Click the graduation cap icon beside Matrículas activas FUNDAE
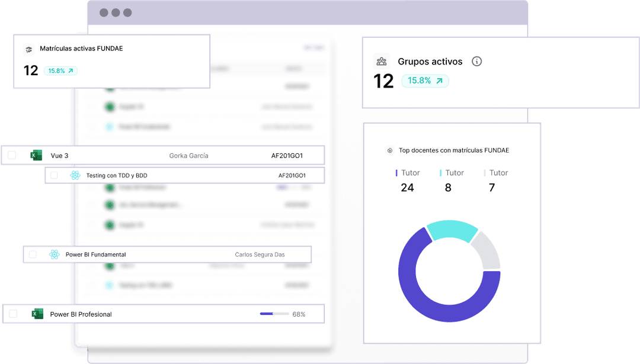 click(28, 50)
